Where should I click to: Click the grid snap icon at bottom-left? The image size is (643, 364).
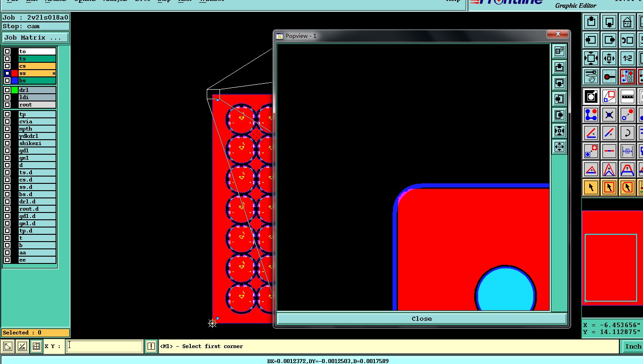pos(36,347)
